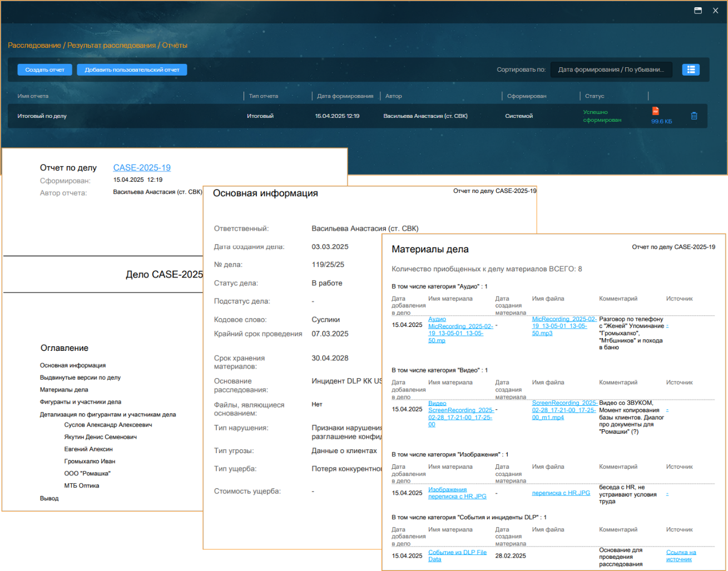The image size is (728, 571).
Task: Click the Имя отчета column header
Action: [x=33, y=96]
